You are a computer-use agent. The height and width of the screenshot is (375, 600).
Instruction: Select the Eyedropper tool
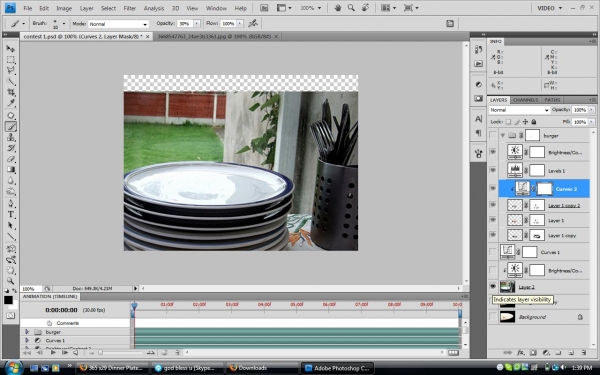(11, 103)
